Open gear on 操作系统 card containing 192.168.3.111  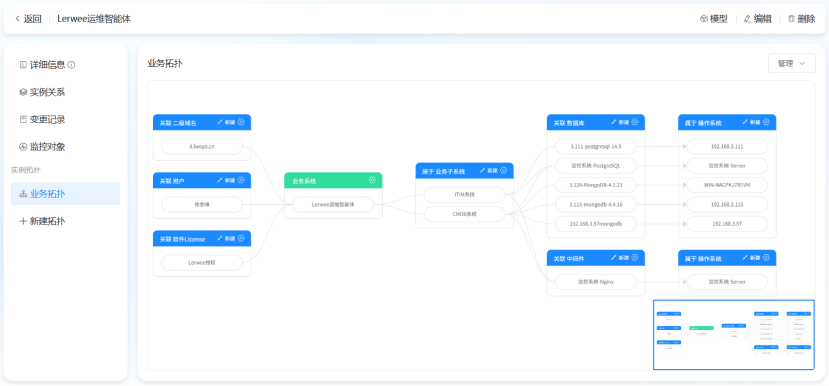tap(766, 122)
